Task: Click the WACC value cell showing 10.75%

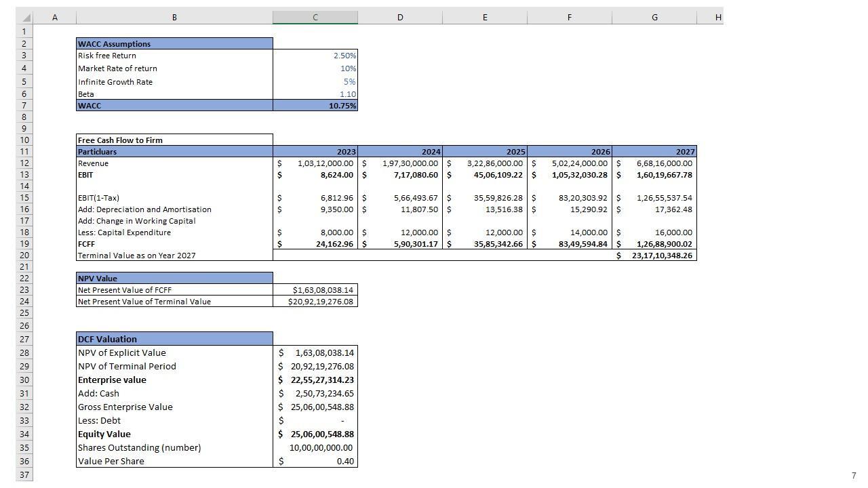Action: pyautogui.click(x=315, y=106)
